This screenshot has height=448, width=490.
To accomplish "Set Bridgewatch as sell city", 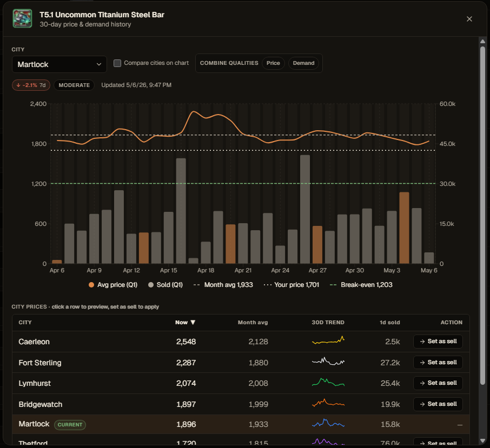I will [438, 404].
